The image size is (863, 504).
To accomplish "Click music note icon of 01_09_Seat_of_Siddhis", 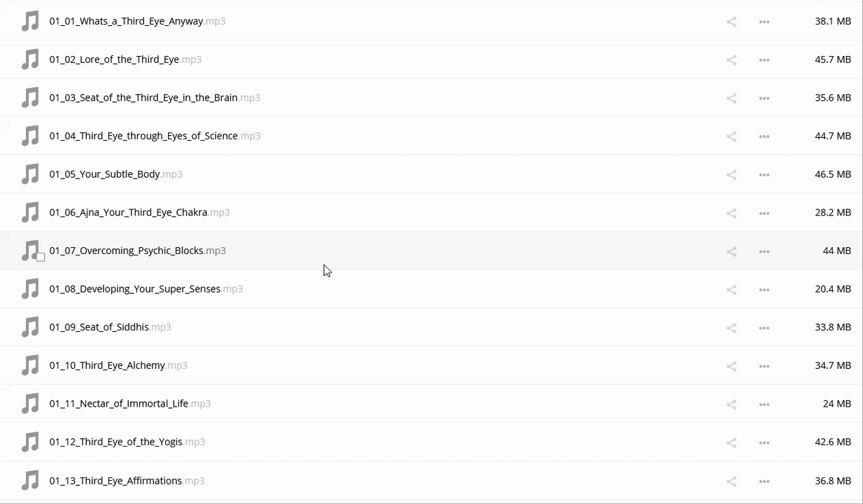I will click(30, 327).
